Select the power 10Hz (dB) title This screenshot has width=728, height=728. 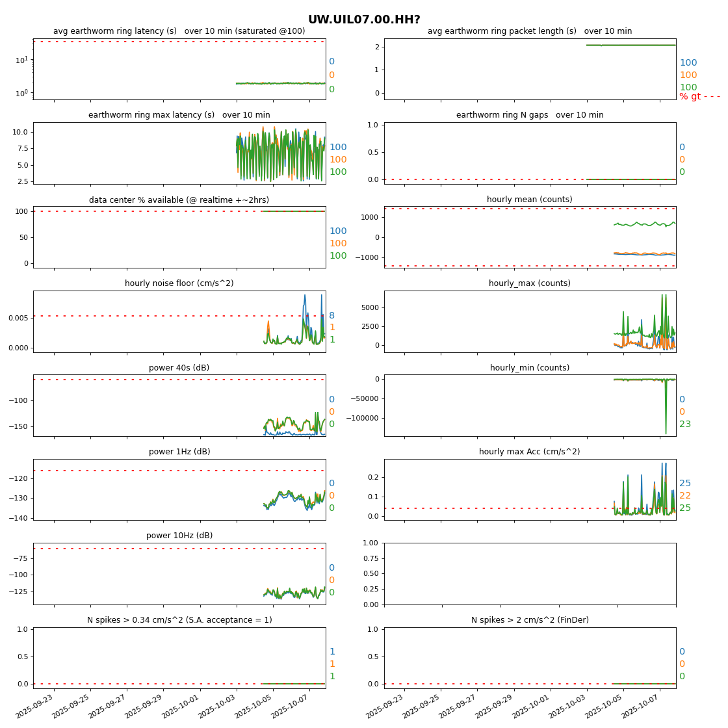pyautogui.click(x=179, y=536)
